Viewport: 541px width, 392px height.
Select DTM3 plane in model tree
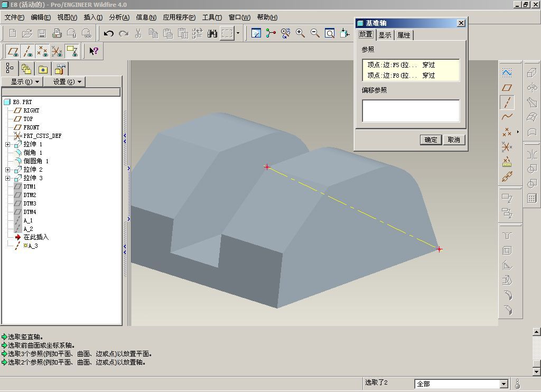(30, 203)
